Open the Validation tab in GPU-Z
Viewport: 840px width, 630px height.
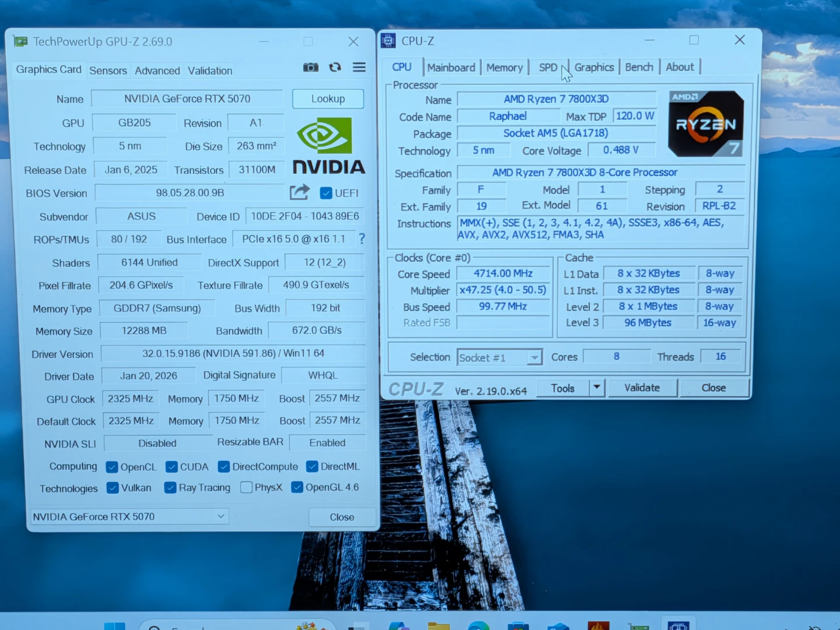[x=210, y=71]
